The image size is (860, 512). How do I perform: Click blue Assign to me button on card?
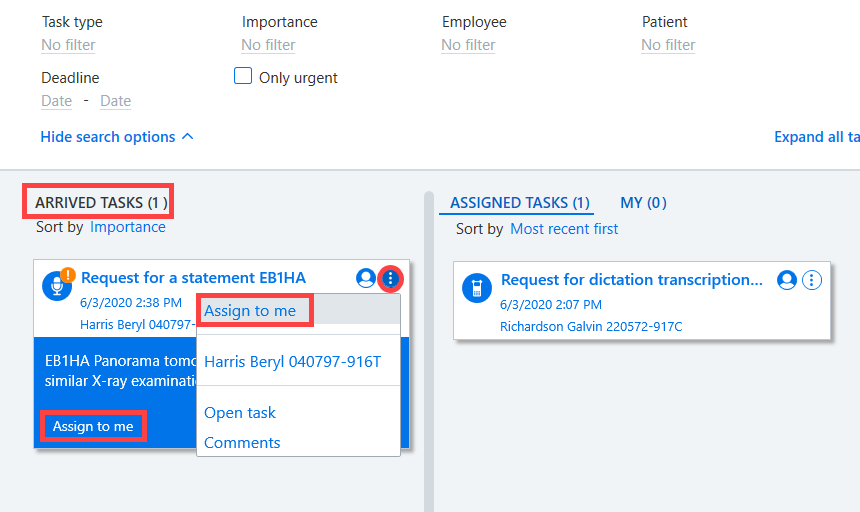93,426
